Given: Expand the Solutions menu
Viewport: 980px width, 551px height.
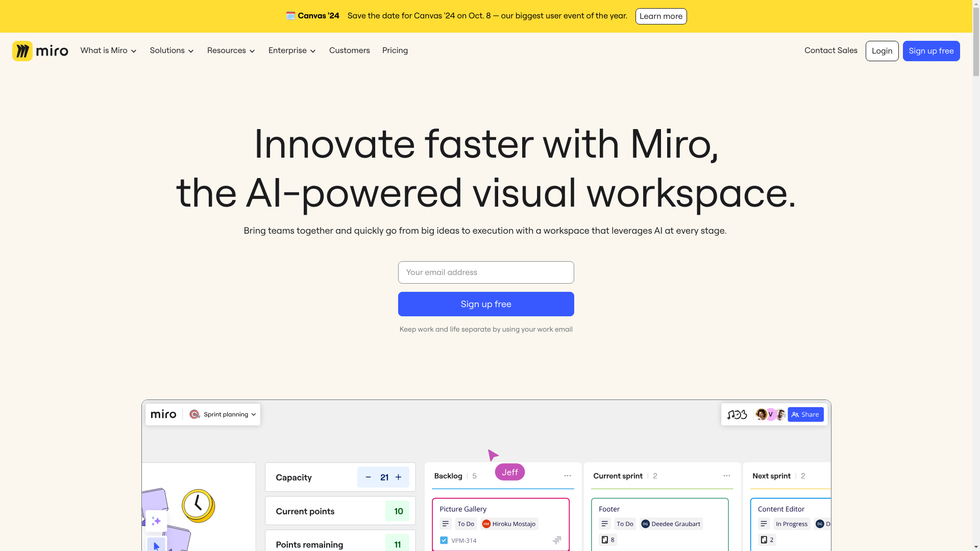Looking at the screenshot, I should point(171,51).
